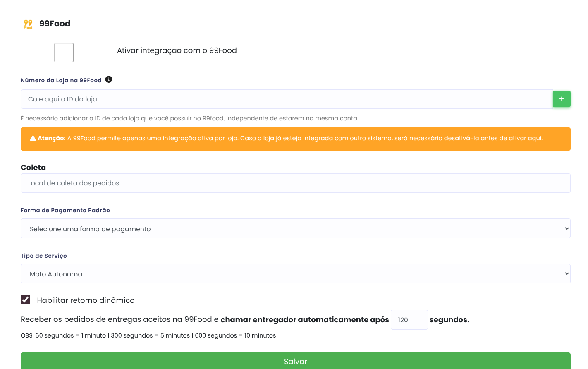Click the Número da Loja na 99Food label
Screen dimensions: 588x369
click(x=61, y=80)
